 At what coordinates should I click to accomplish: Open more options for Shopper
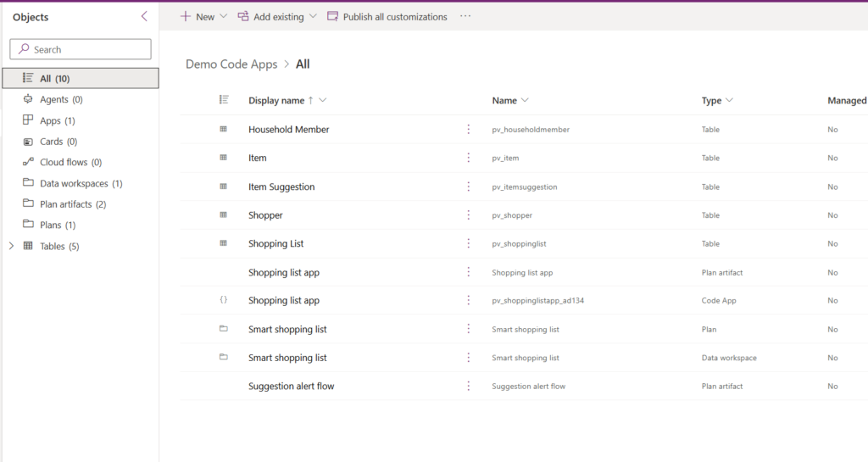point(468,214)
